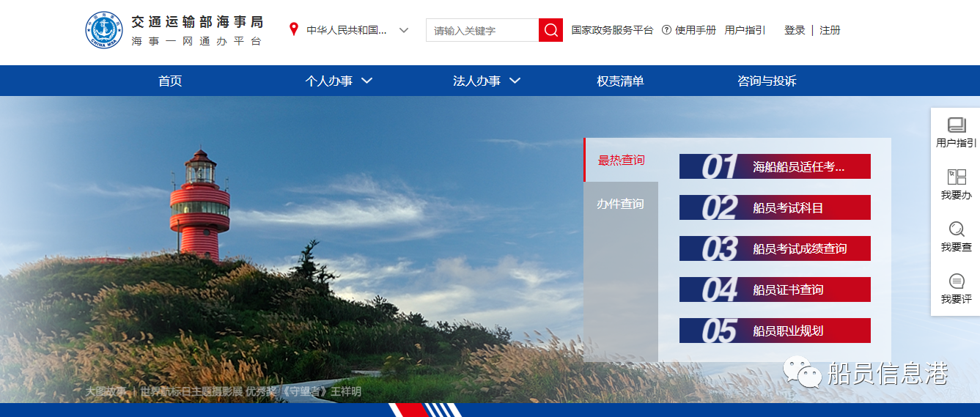This screenshot has height=417, width=980.
Task: Click the 用户指引 book icon in sidebar
Action: tap(957, 125)
